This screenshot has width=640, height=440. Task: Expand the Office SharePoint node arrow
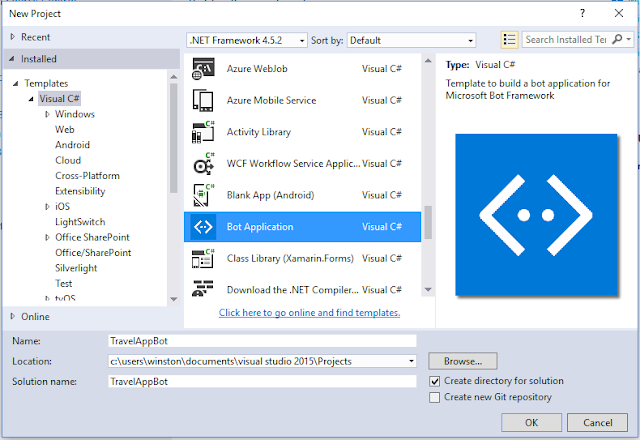47,238
